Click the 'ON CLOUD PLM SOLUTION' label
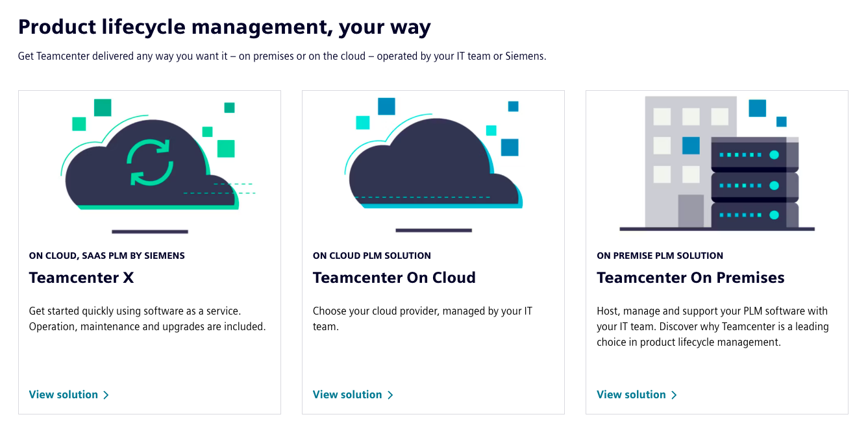The image size is (868, 432). (372, 256)
